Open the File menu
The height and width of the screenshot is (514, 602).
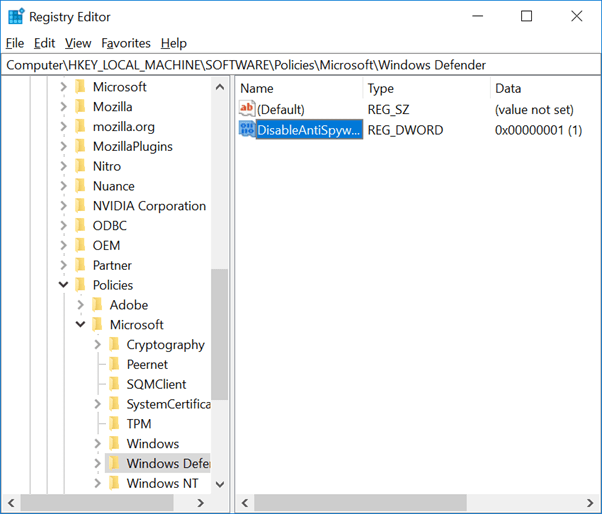pyautogui.click(x=14, y=43)
